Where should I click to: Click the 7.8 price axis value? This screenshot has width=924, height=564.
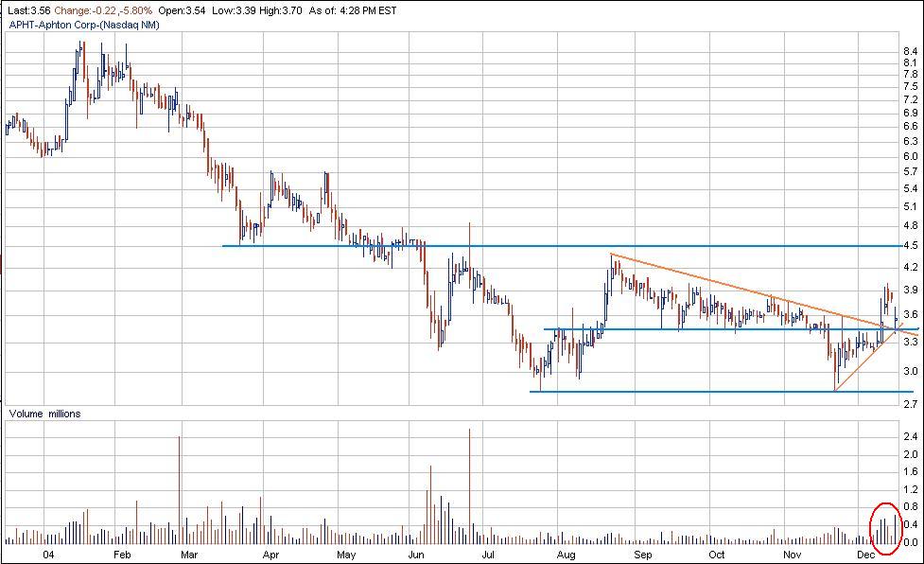910,74
